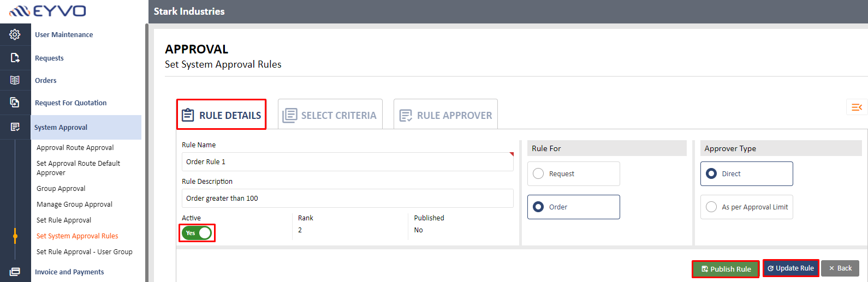Click the Publish Rule button
Screen dimensions: 868x282
pos(726,269)
